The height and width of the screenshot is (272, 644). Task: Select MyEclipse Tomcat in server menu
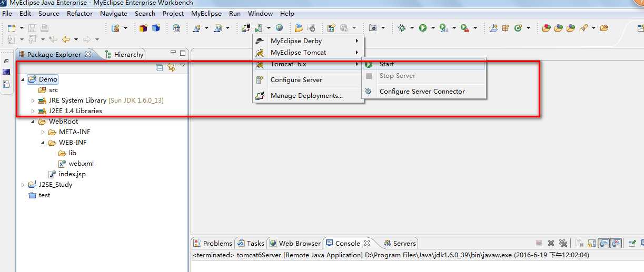point(308,53)
